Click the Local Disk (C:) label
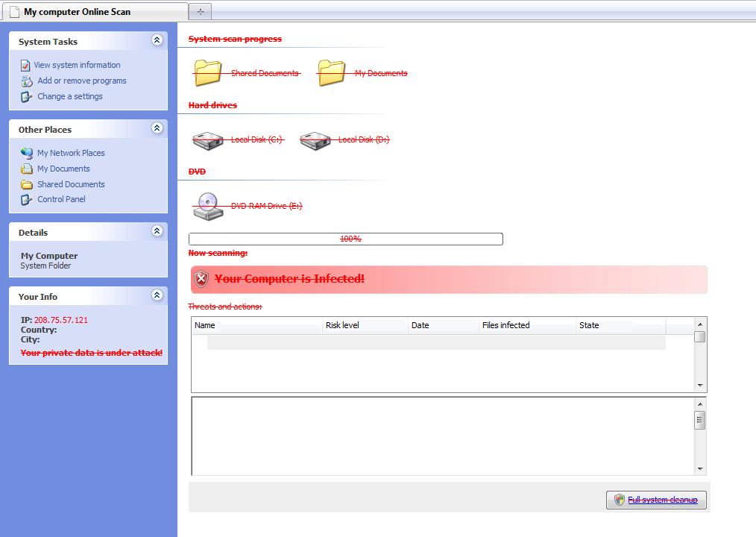 pos(256,139)
